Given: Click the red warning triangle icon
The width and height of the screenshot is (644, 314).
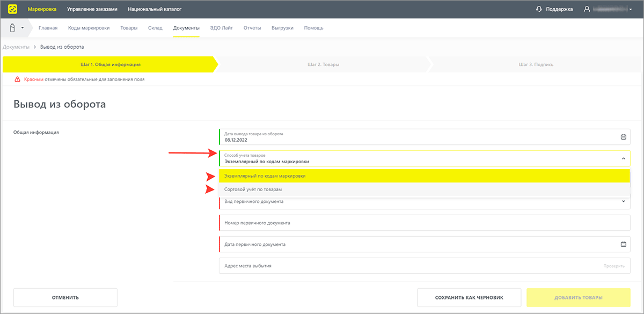Looking at the screenshot, I should [18, 79].
